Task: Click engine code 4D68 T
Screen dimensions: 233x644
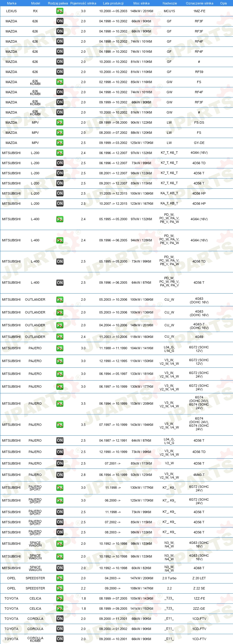Action: tap(199, 568)
